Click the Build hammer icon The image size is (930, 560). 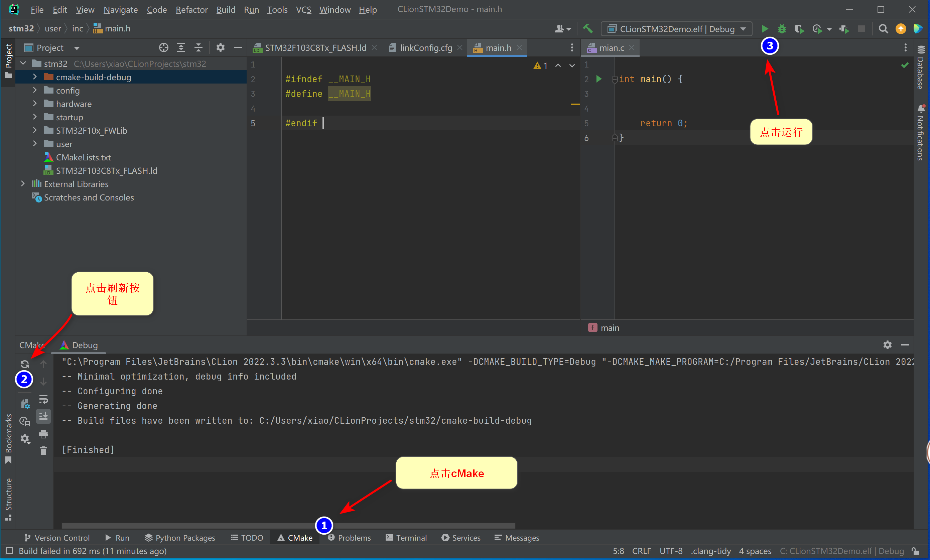(587, 29)
